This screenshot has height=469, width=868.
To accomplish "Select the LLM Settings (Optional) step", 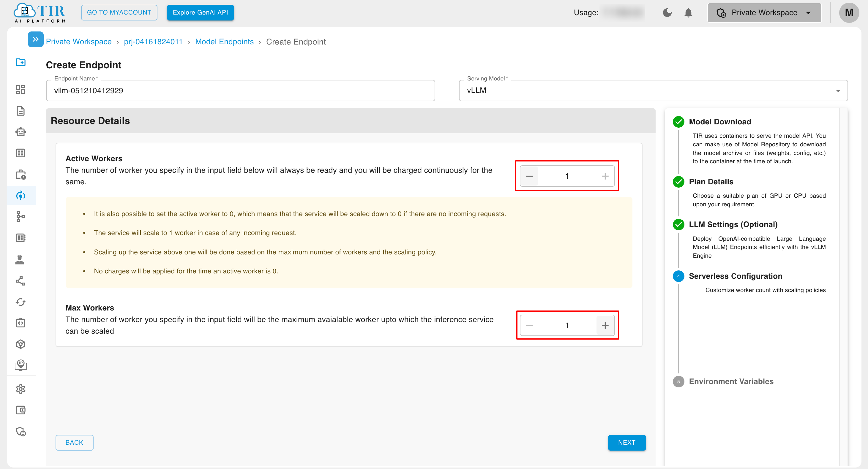I will coord(733,224).
